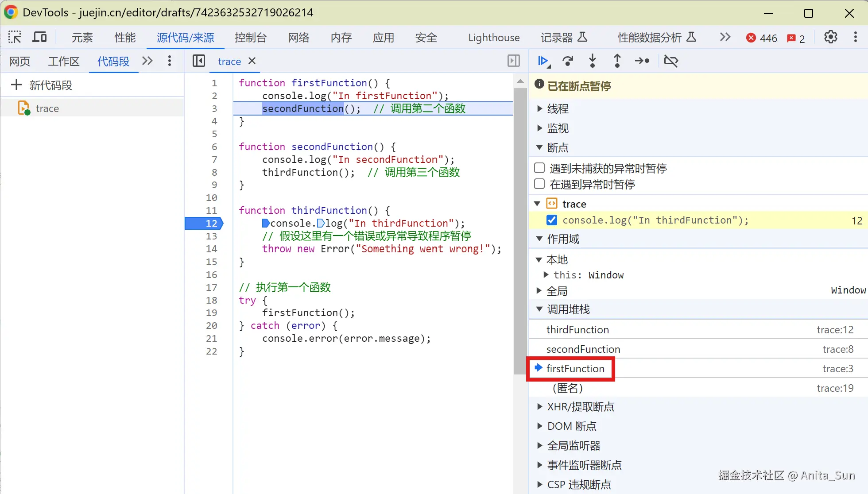Viewport: 868px width, 494px height.
Task: Resume script execution
Action: [543, 61]
